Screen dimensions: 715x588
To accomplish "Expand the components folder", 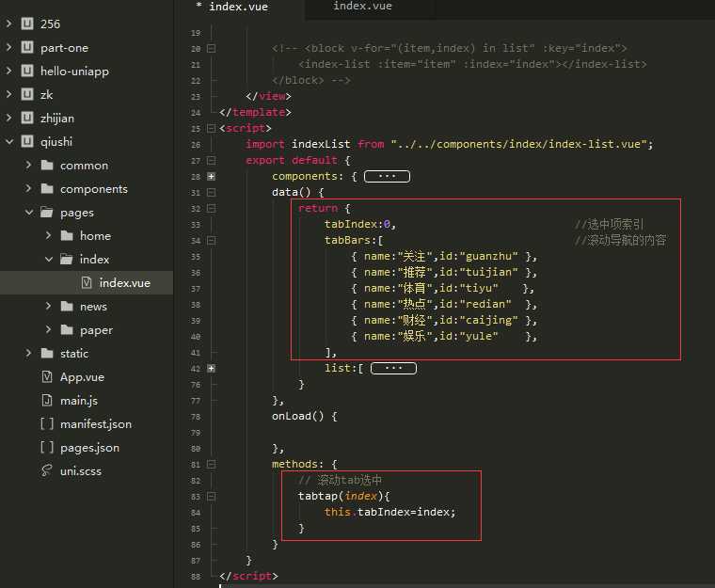I will point(28,188).
